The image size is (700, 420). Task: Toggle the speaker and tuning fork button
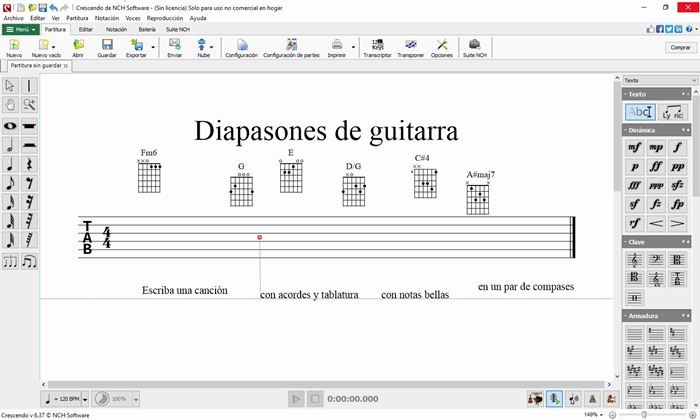(573, 399)
